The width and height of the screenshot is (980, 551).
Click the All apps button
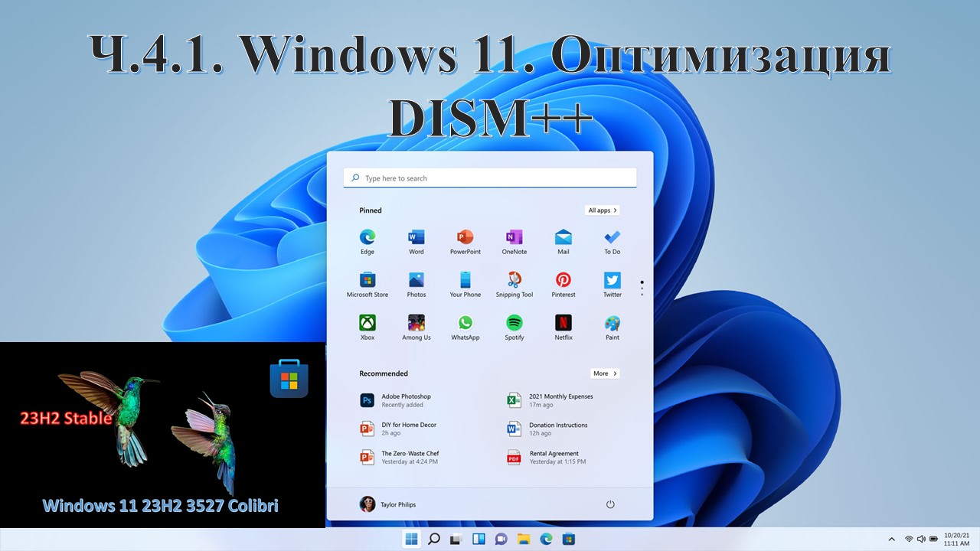tap(603, 210)
